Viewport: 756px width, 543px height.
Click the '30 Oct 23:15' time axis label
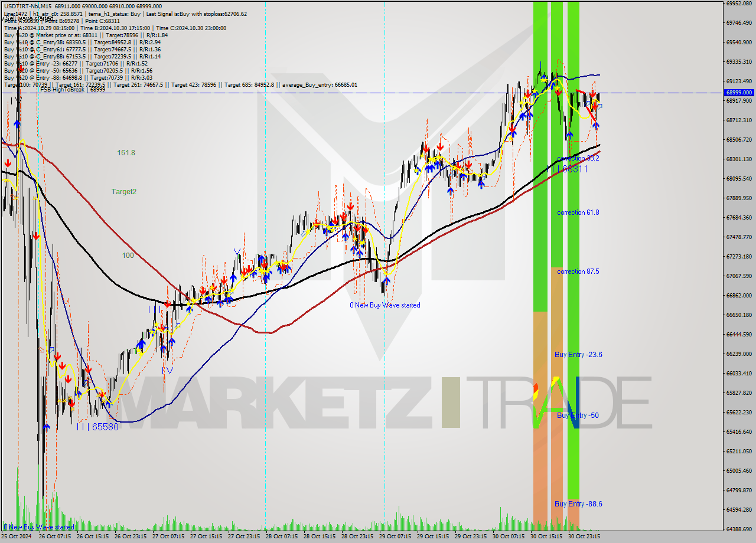[584, 537]
